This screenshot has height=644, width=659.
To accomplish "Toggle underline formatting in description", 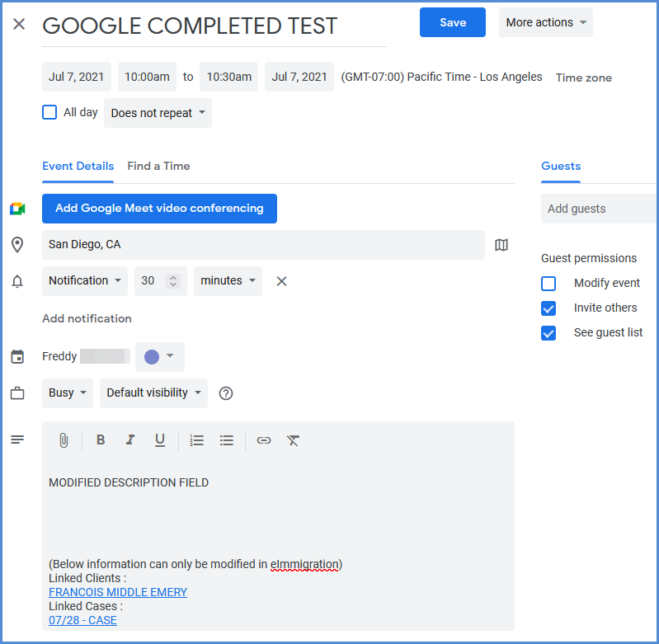I will point(160,440).
